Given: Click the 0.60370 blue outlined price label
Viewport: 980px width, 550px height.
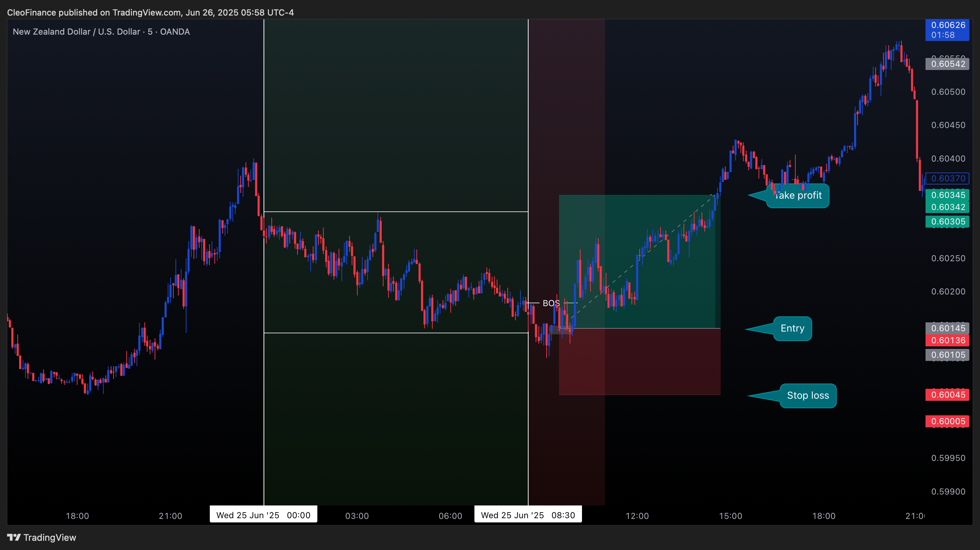Looking at the screenshot, I should [x=947, y=178].
